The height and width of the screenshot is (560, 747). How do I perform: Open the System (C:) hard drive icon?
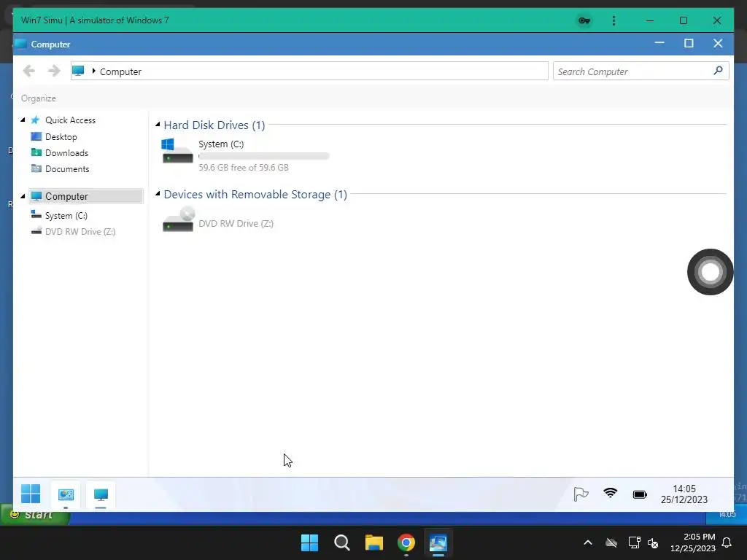point(177,151)
